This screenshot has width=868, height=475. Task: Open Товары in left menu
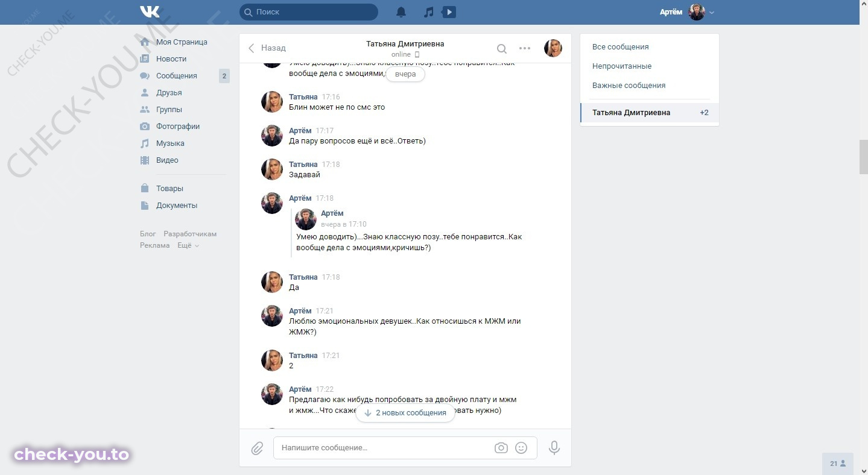169,189
